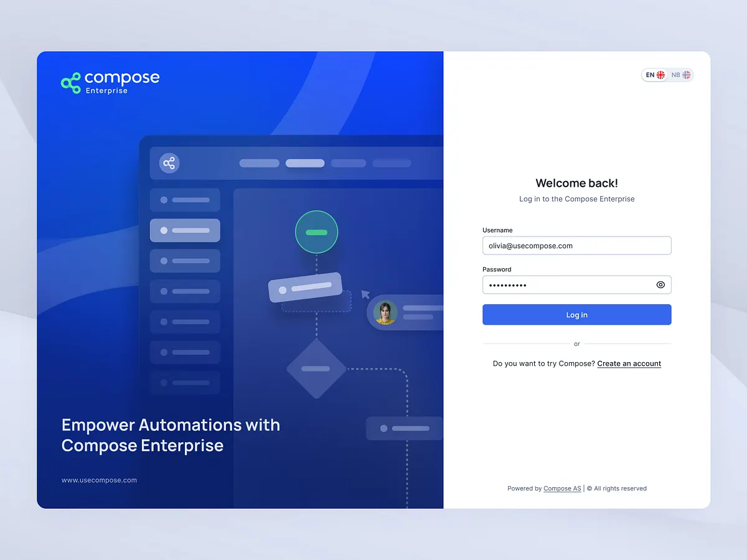Click the Username input field
Image resolution: width=747 pixels, height=560 pixels.
[576, 246]
